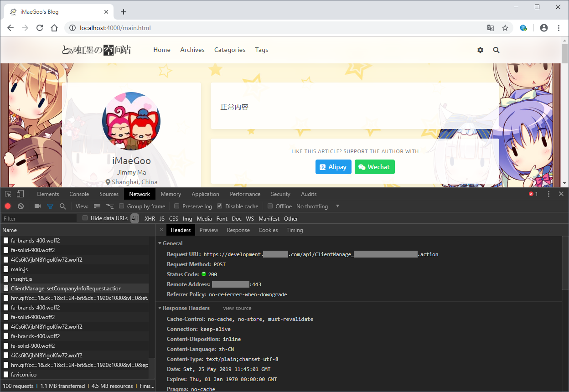Show overview waterfall view icon
This screenshot has height=392, width=569.
click(x=110, y=206)
